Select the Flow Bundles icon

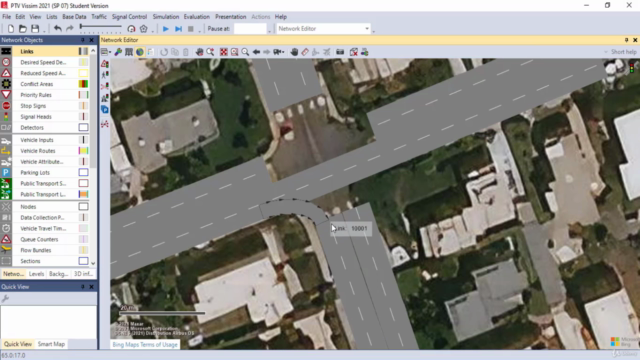pos(6,250)
